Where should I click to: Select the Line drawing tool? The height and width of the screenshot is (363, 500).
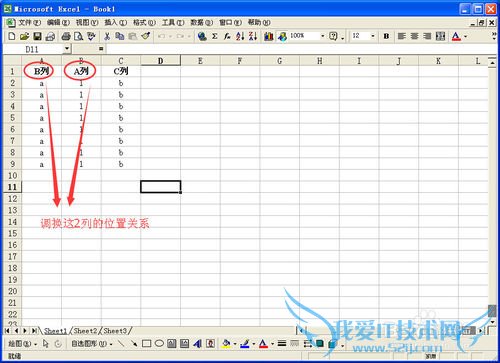[121, 343]
